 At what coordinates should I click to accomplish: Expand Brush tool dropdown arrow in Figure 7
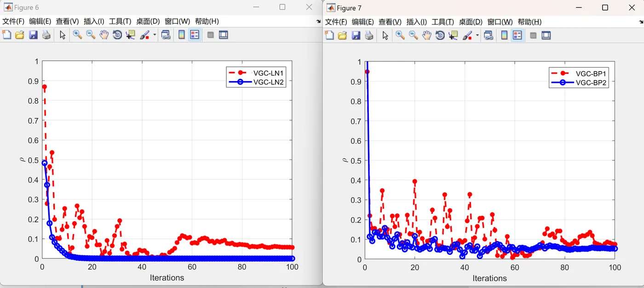(x=477, y=35)
